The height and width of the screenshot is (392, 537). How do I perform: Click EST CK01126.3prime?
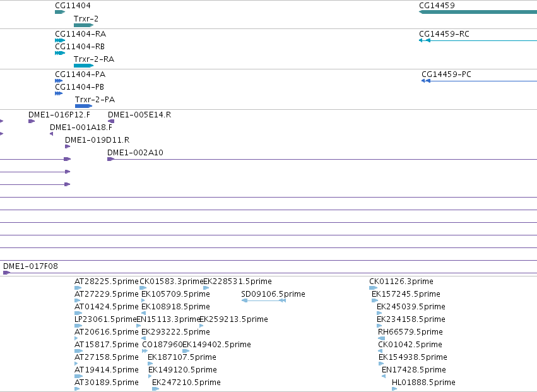[x=401, y=282]
